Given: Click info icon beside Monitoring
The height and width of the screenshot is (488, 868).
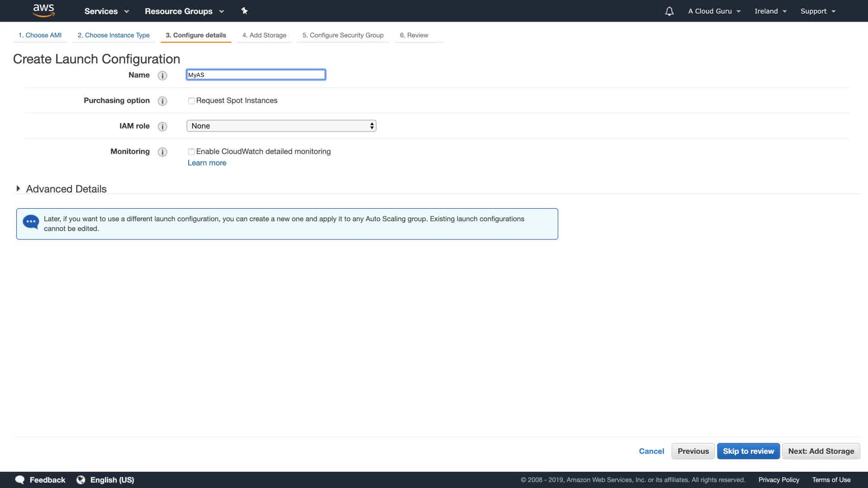Looking at the screenshot, I should click(162, 152).
